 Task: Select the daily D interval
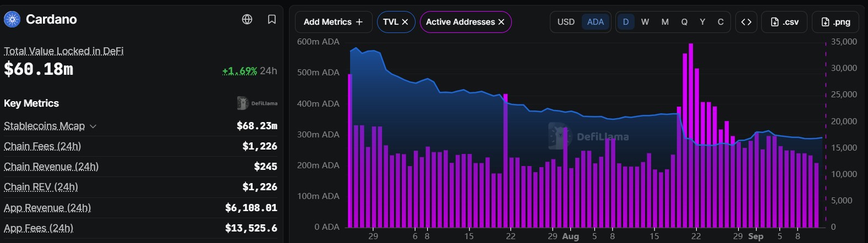coord(626,22)
